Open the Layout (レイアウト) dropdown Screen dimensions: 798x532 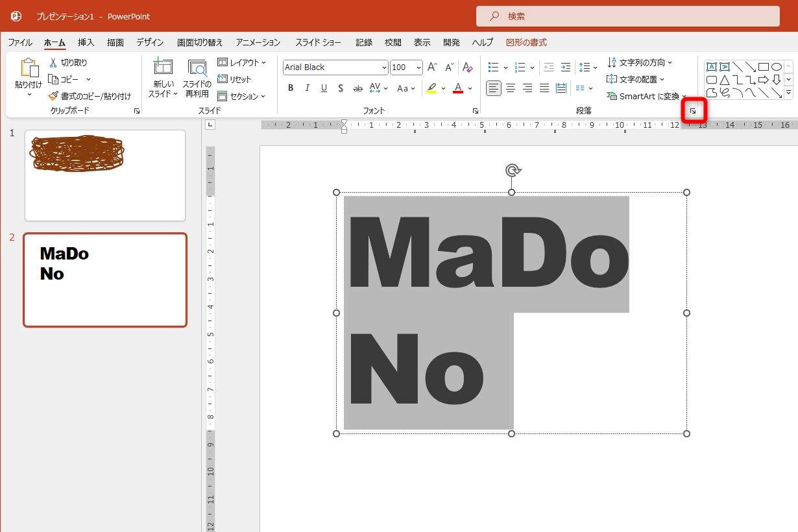tap(241, 62)
